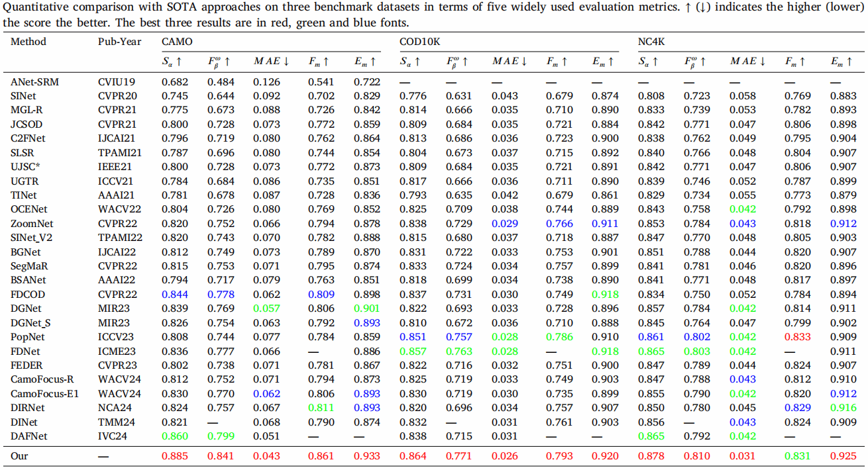The width and height of the screenshot is (868, 470).
Task: Click the PopNet method name
Action: click(x=28, y=336)
